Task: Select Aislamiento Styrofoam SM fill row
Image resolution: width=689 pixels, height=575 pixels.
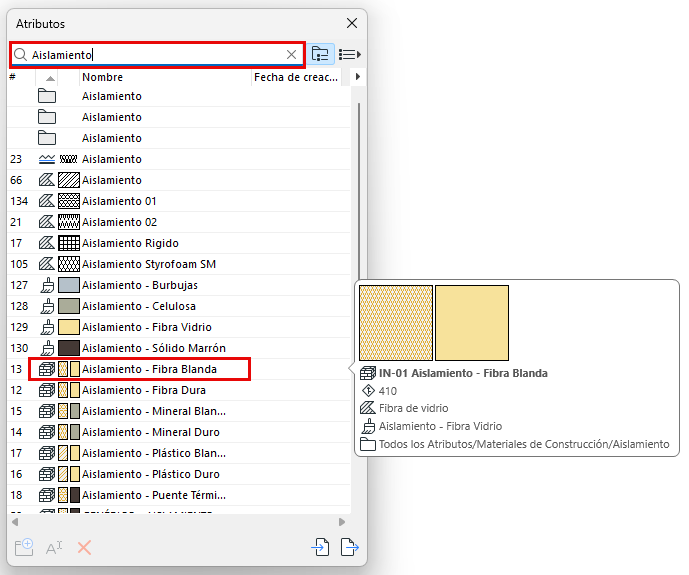Action: (179, 264)
